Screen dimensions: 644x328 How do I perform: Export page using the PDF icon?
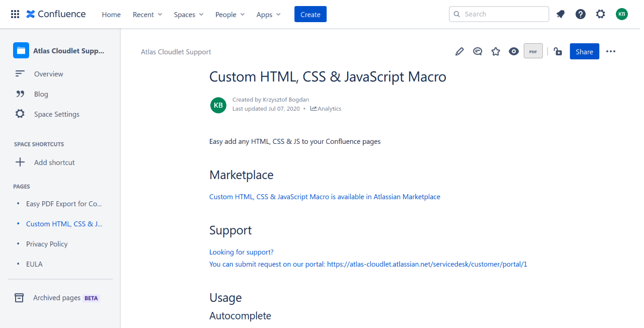(x=533, y=51)
